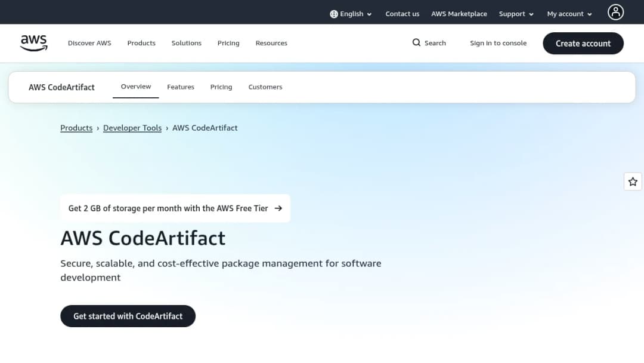Open the Products menu

141,43
